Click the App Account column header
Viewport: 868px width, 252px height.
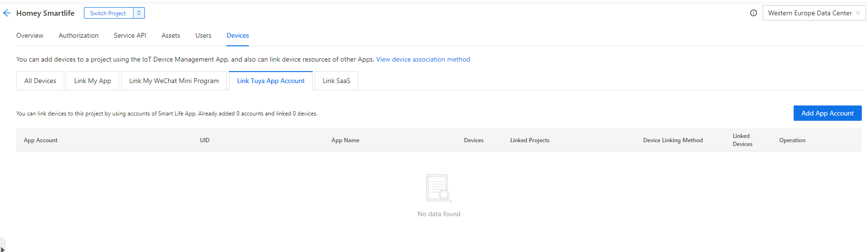(41, 140)
